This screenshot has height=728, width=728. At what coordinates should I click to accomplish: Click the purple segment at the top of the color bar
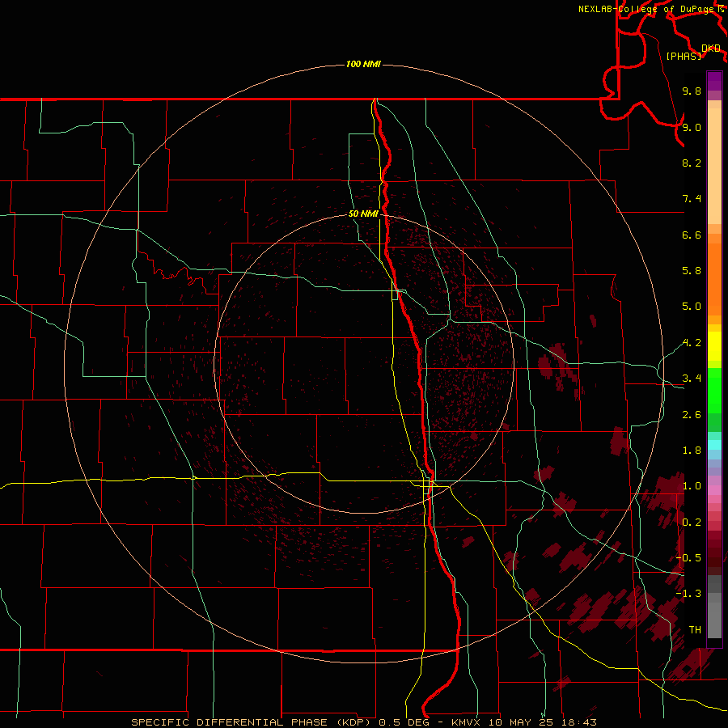point(714,81)
